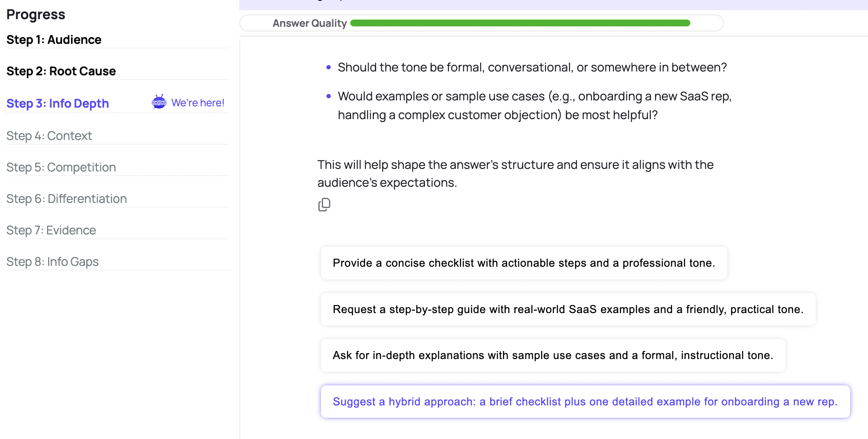Go to Step 4: Context
868x439 pixels.
[49, 136]
